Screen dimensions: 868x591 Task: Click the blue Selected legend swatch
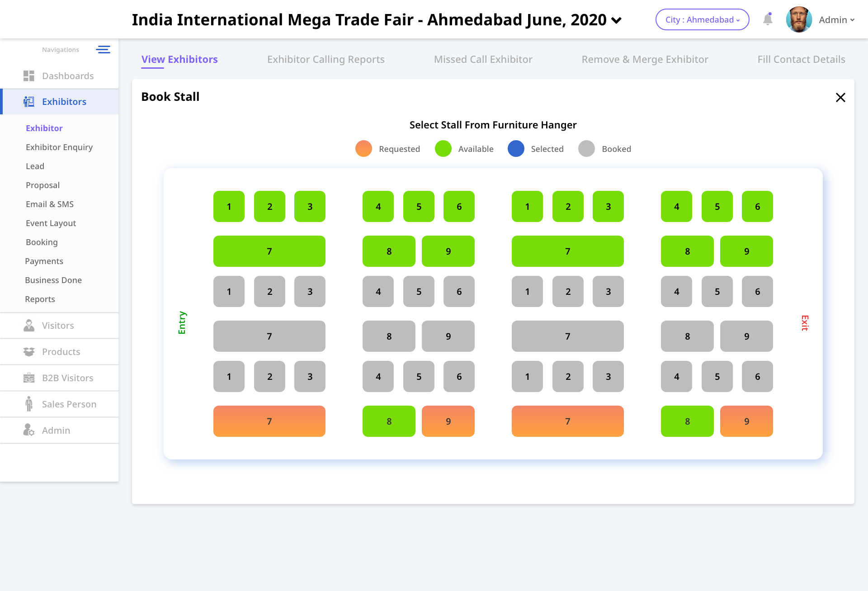tap(516, 149)
